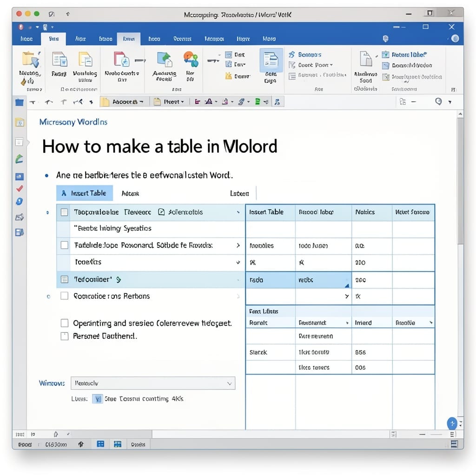Click the zoom out minus on zoom slider
The height and width of the screenshot is (476, 476).
tap(422, 435)
